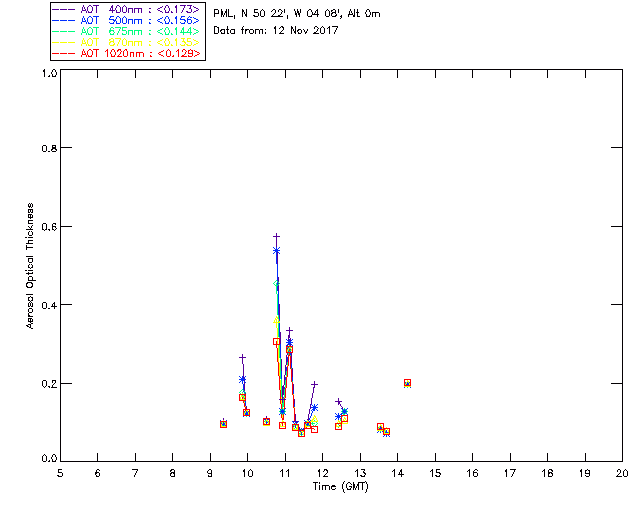Viewport: 640px width, 512px height.
Task: Click the 0.8 y-axis tick label
Action: point(49,148)
